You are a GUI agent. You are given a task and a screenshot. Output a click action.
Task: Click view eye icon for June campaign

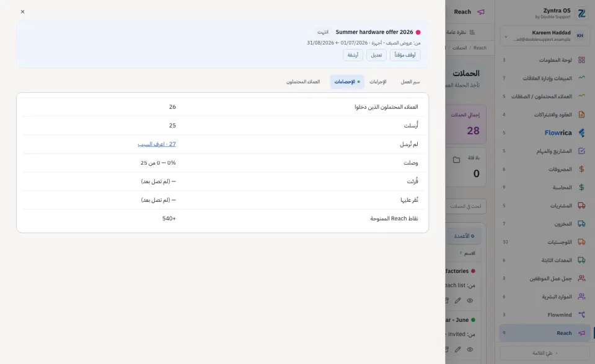(x=470, y=350)
